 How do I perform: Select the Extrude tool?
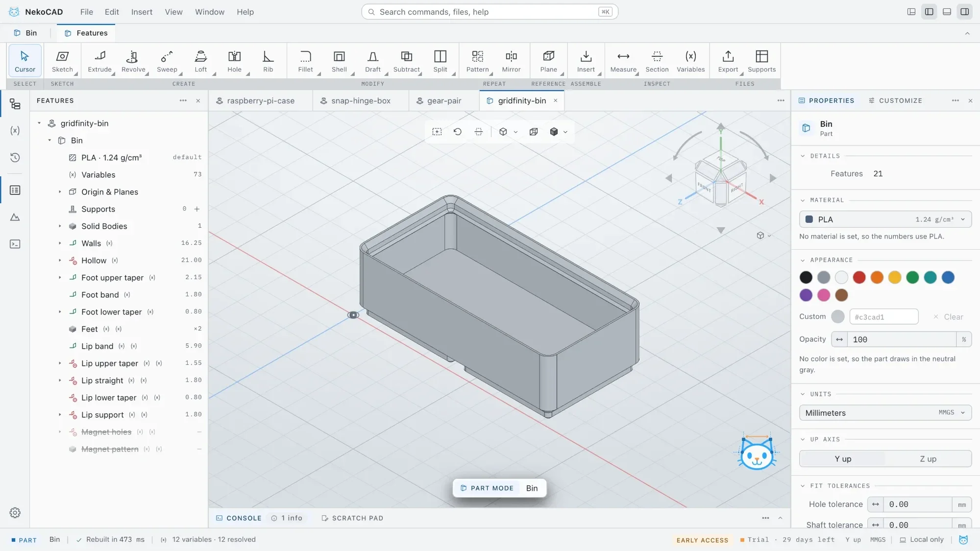click(99, 61)
